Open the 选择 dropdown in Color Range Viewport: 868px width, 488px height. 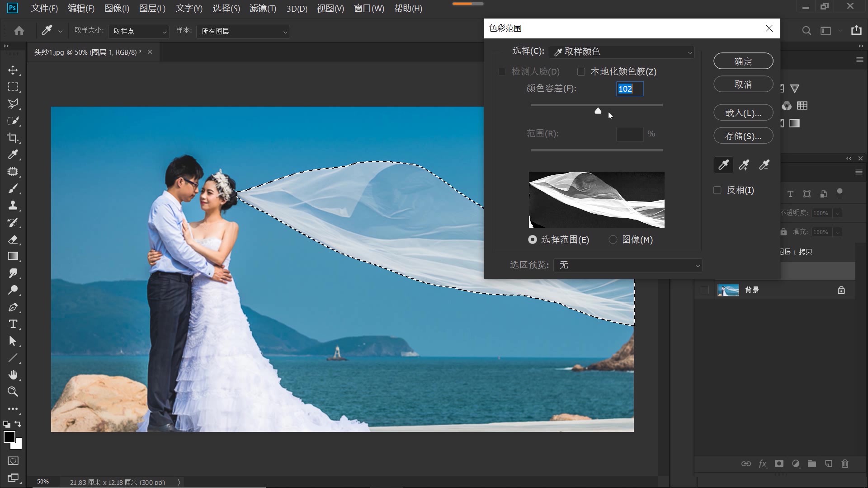622,52
